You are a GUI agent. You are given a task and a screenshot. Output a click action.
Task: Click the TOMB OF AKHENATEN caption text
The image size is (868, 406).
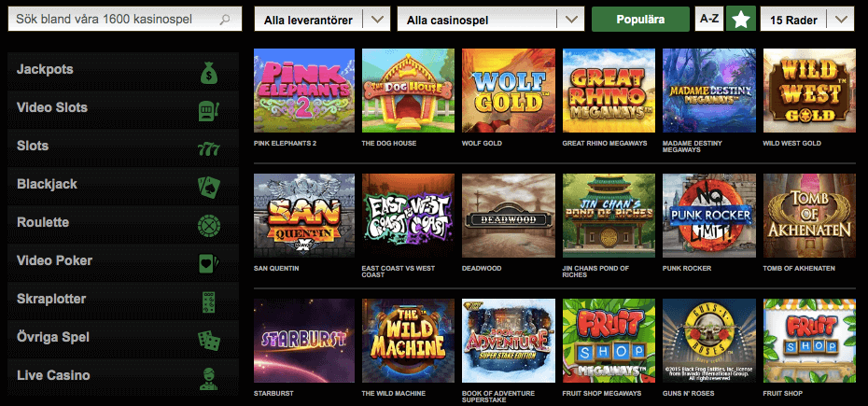click(x=799, y=269)
